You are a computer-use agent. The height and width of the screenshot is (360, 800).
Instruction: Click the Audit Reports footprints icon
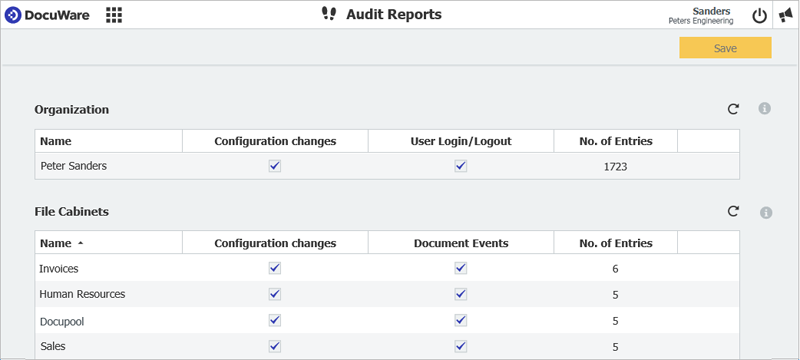(x=329, y=14)
